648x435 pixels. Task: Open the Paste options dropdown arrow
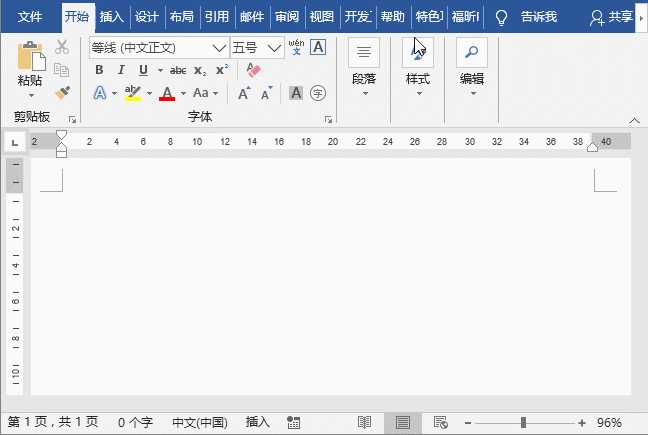click(31, 95)
